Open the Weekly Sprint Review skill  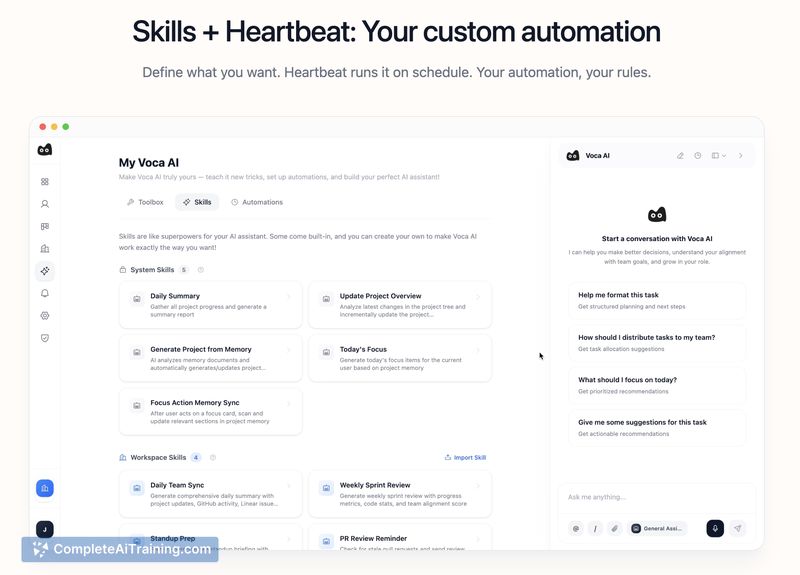pyautogui.click(x=400, y=494)
